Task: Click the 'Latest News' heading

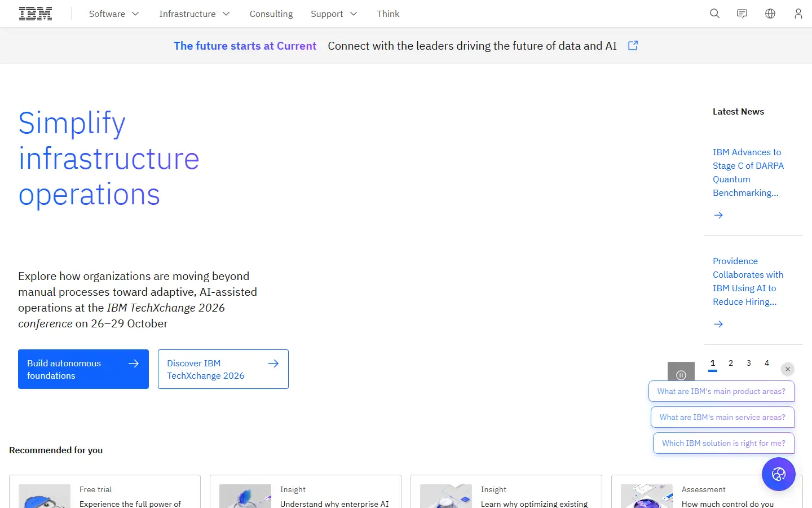Action: click(x=738, y=112)
